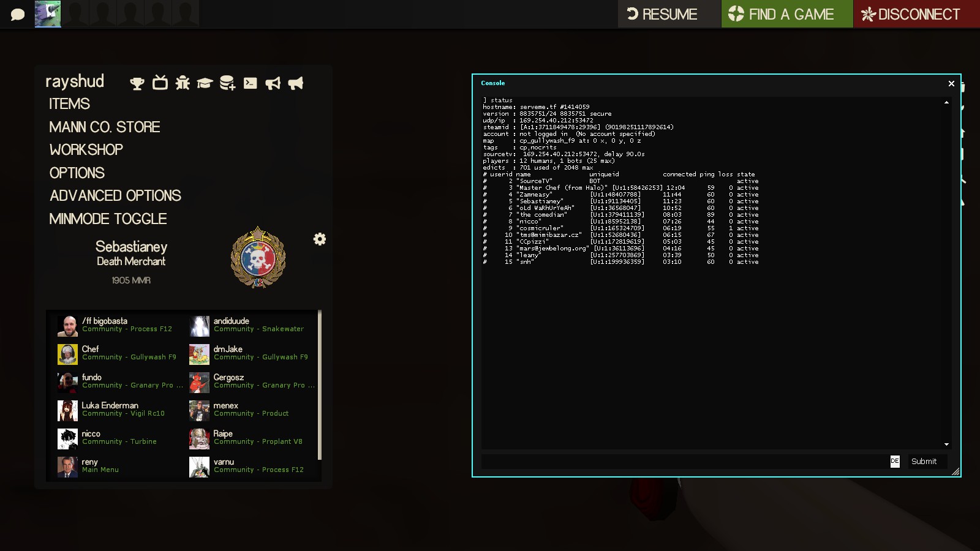Image resolution: width=980 pixels, height=551 pixels.
Task: Open the console terminal icon
Action: [x=251, y=83]
